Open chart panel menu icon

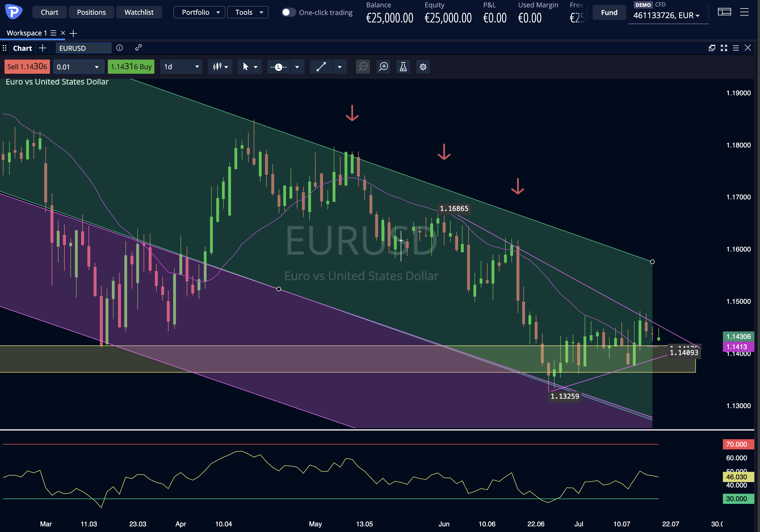click(x=736, y=48)
